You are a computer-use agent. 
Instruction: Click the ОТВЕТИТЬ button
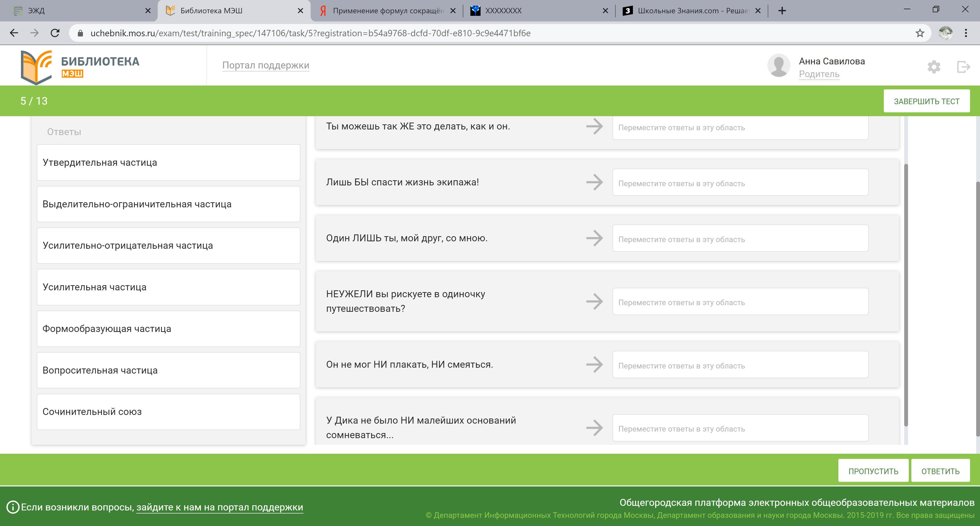coord(940,471)
